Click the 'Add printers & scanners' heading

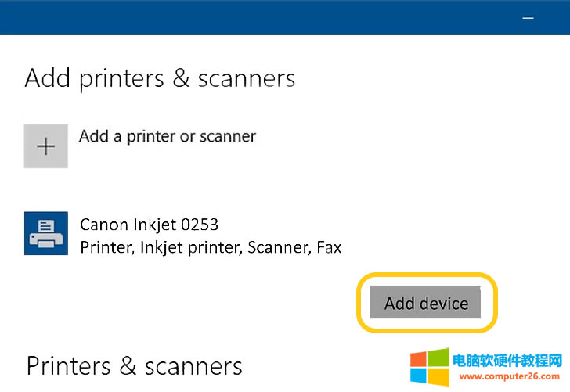(160, 78)
